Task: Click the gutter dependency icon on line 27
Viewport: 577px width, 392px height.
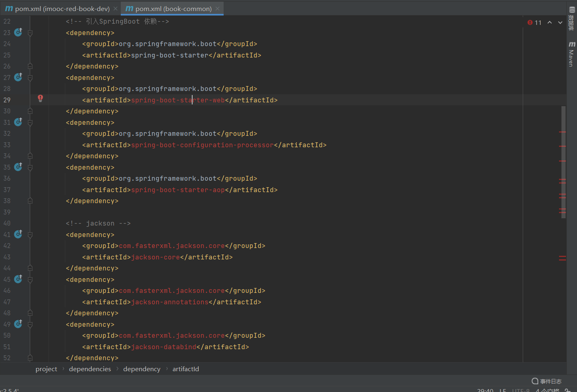Action: 18,77
